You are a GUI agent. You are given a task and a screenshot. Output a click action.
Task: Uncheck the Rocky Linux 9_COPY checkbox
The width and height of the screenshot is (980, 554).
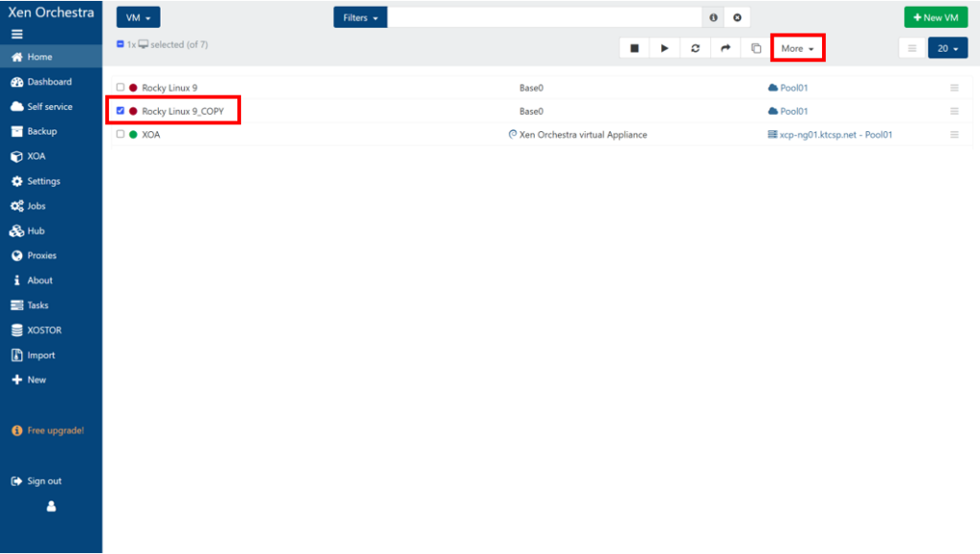(x=121, y=111)
